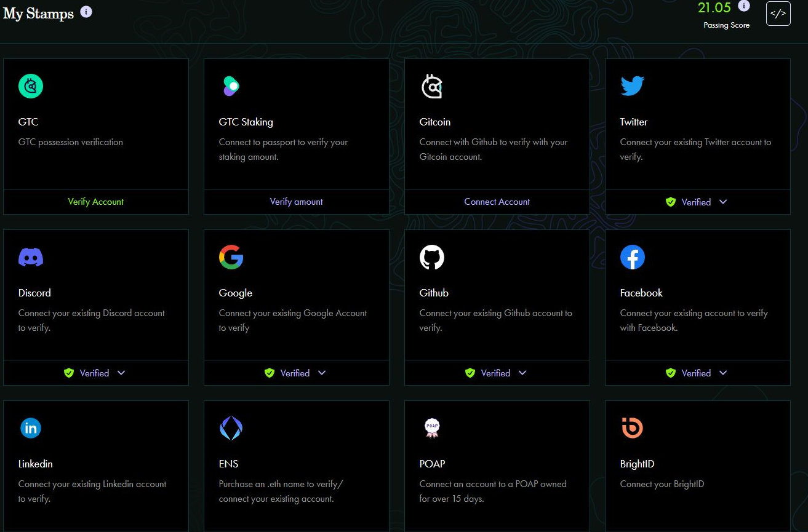Open info icon next to My Stamps
Viewport: 808px width, 532px height.
tap(86, 12)
